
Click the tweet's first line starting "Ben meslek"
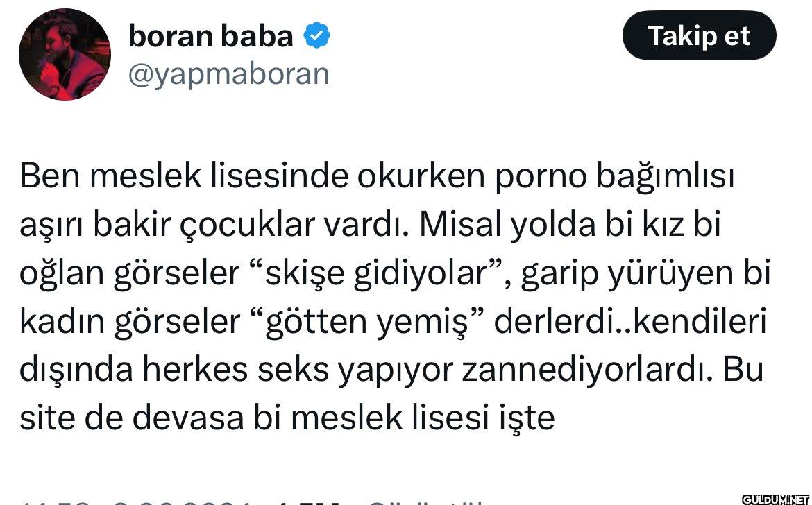click(x=376, y=177)
